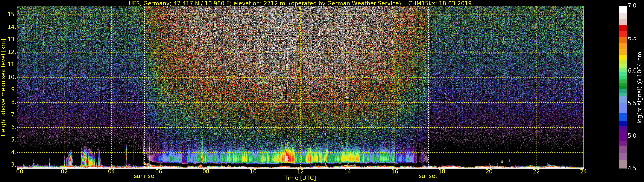Click the 24 hour tick on time axis
644x182 pixels.
[583, 172]
